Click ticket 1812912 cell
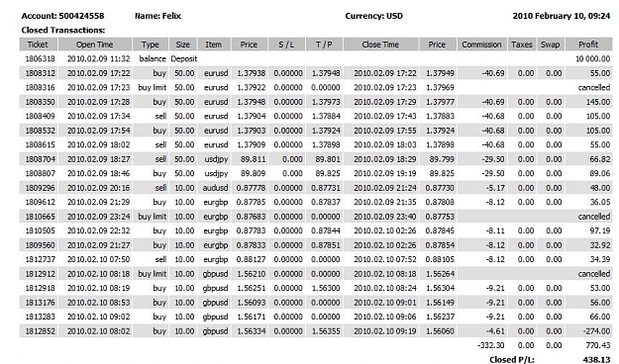The width and height of the screenshot is (619, 364). click(x=41, y=274)
